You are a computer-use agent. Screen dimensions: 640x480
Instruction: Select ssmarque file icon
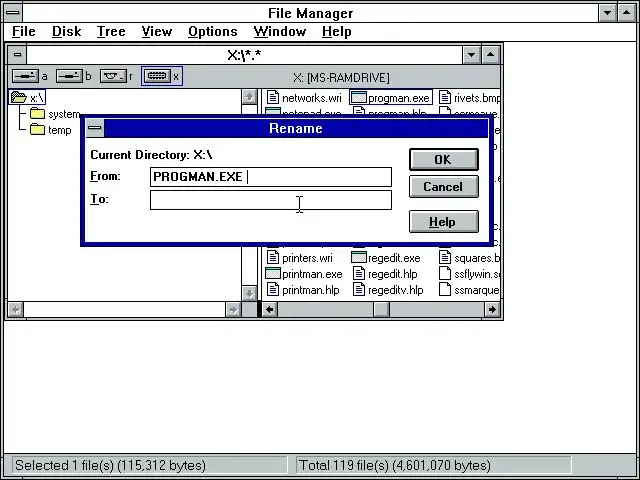tap(445, 289)
